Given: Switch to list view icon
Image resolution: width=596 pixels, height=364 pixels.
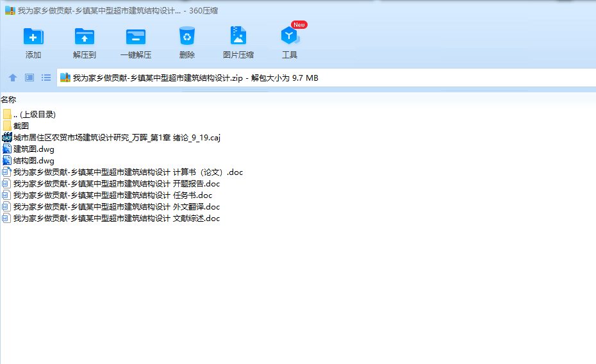Looking at the screenshot, I should (x=46, y=78).
